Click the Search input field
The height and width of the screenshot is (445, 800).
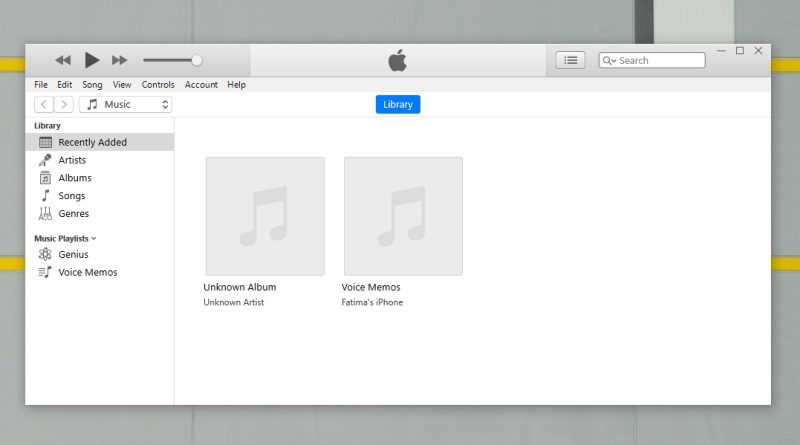click(652, 60)
